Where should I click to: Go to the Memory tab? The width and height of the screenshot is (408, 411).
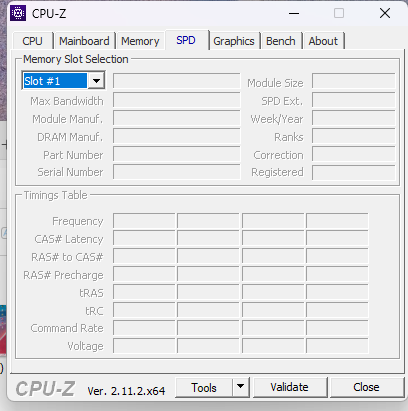pos(140,41)
